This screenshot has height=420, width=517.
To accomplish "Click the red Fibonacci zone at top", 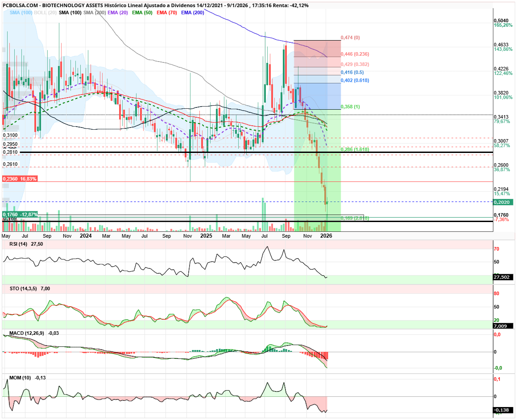I will [317, 49].
